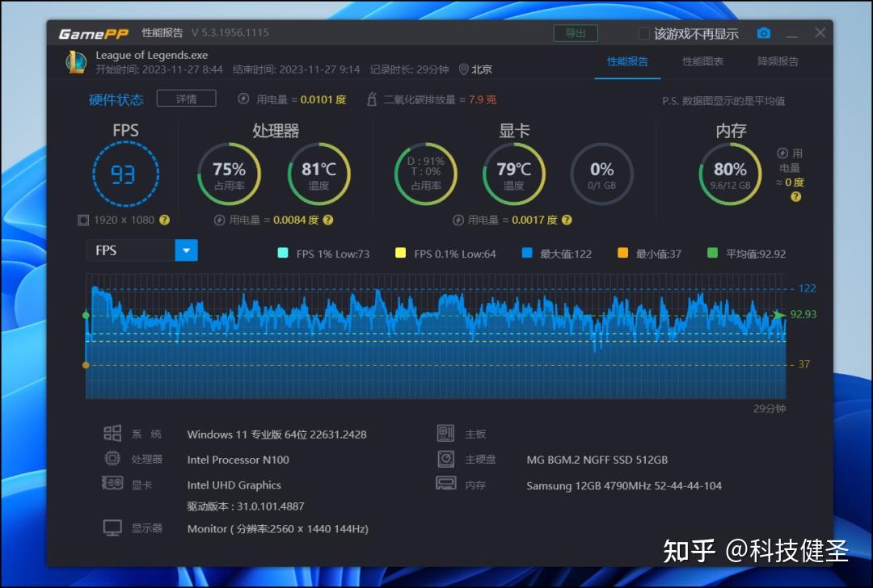
Task: Click the Windows system icon in hardware list
Action: [x=112, y=434]
